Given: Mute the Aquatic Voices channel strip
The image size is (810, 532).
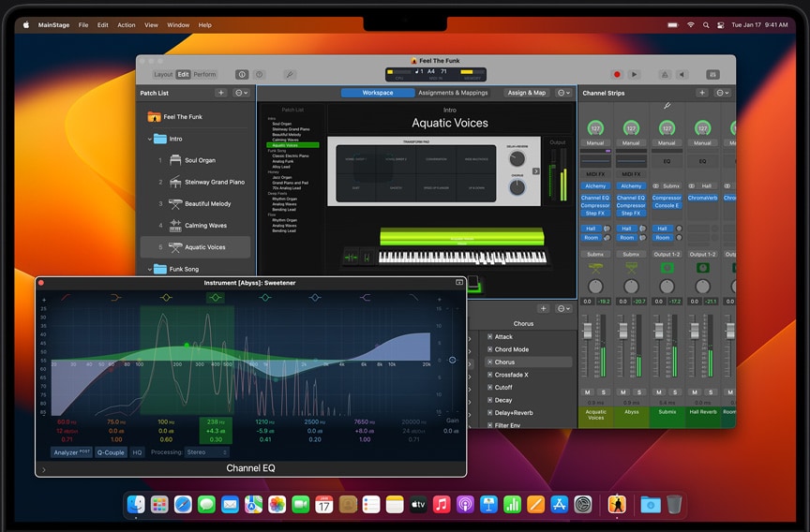Looking at the screenshot, I should [588, 392].
